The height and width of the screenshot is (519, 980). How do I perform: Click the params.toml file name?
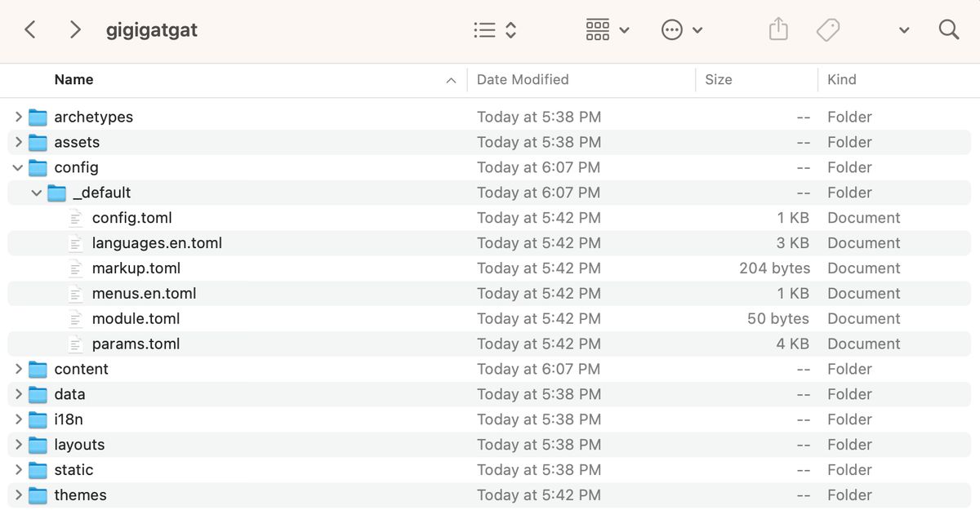(x=136, y=344)
